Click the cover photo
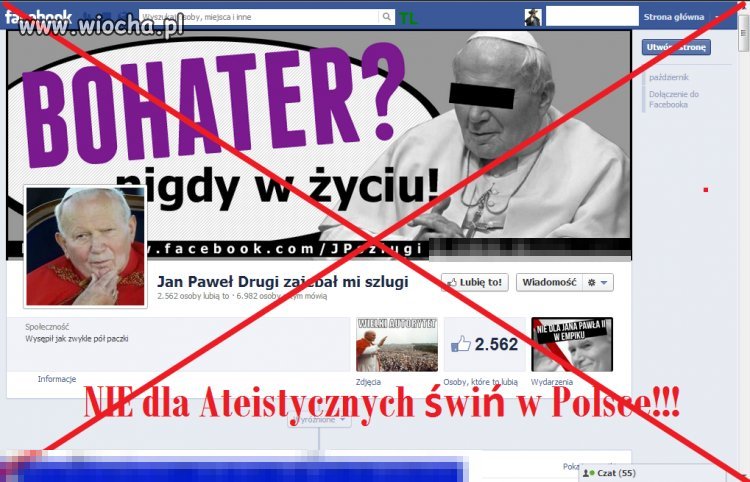 pyautogui.click(x=319, y=145)
